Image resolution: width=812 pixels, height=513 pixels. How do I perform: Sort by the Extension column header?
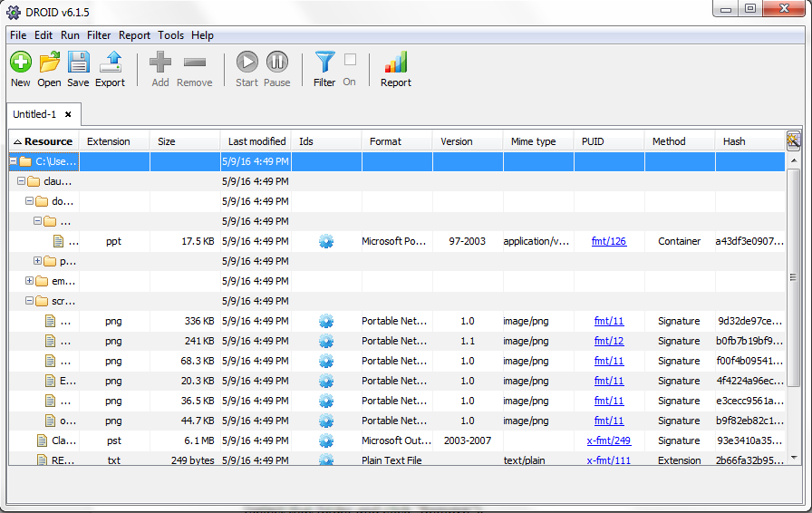pos(114,141)
